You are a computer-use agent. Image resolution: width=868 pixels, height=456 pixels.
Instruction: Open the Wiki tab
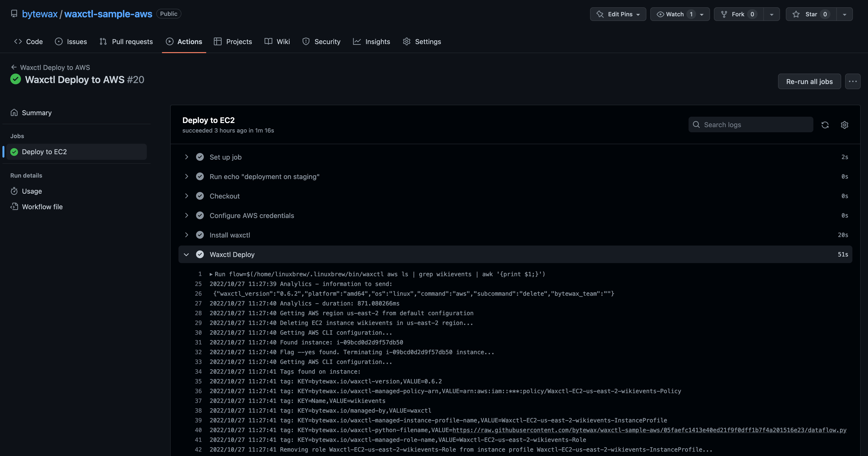coord(277,41)
